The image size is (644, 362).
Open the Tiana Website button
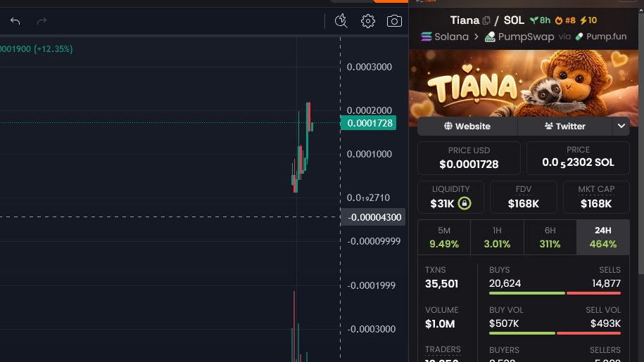coord(467,127)
